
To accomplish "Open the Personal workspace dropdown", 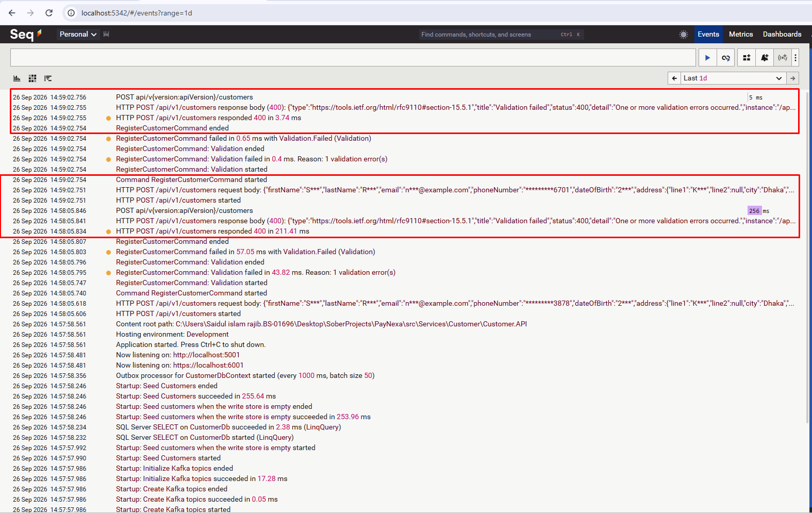I will coord(78,34).
